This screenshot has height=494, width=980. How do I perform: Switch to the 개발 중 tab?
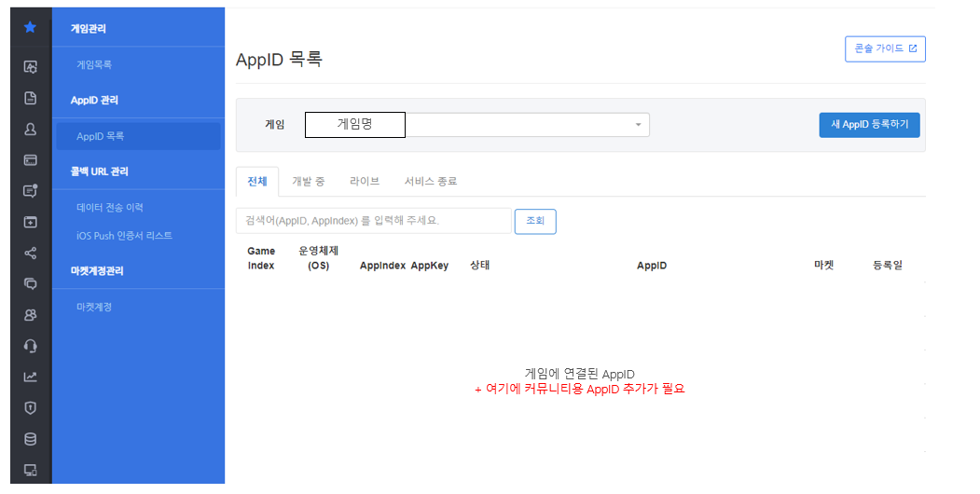point(308,182)
